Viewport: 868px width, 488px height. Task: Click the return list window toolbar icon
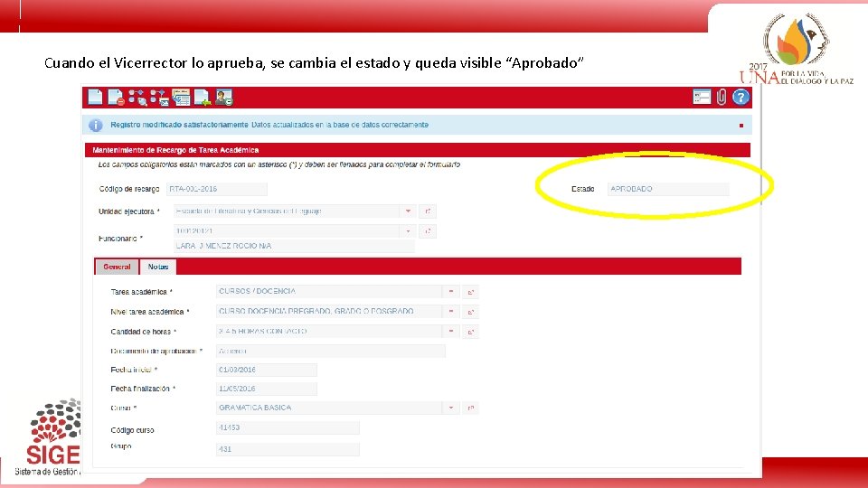(x=181, y=98)
